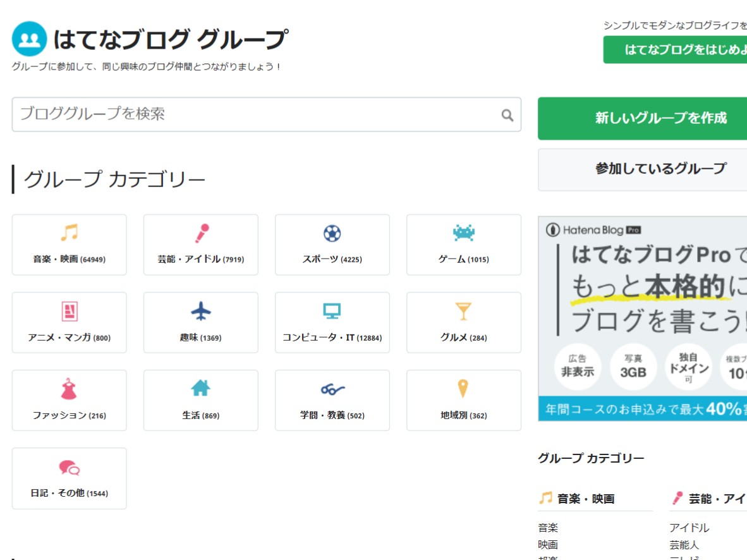Viewport: 747px width, 560px height.
Task: Click the 年間コース 40% ad strip
Action: tap(642, 409)
